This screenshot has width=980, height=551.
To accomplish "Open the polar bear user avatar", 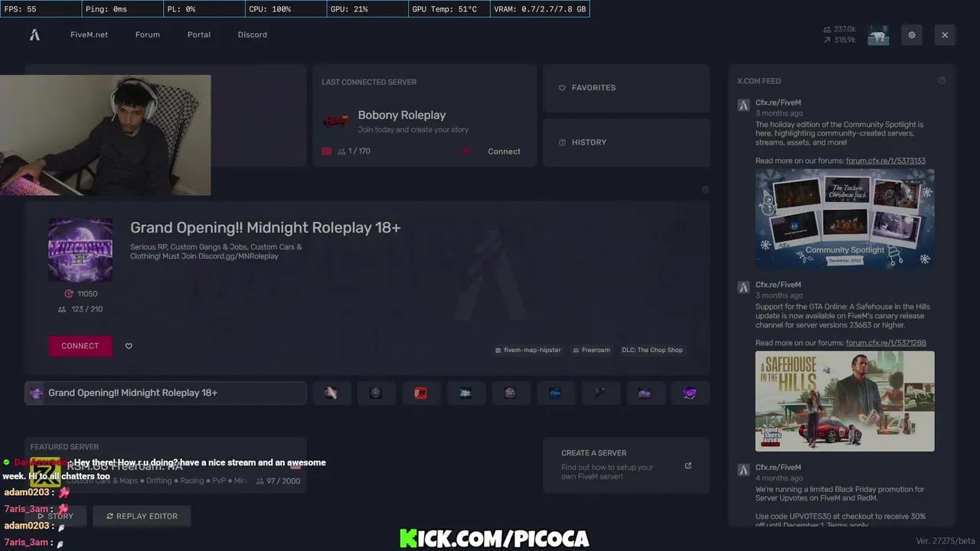I will point(878,35).
